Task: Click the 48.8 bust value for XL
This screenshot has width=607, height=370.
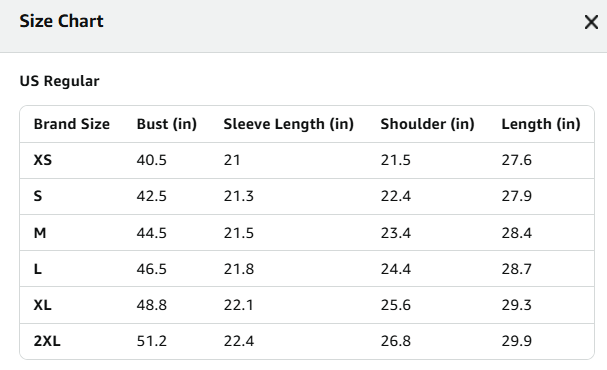Action: [151, 305]
